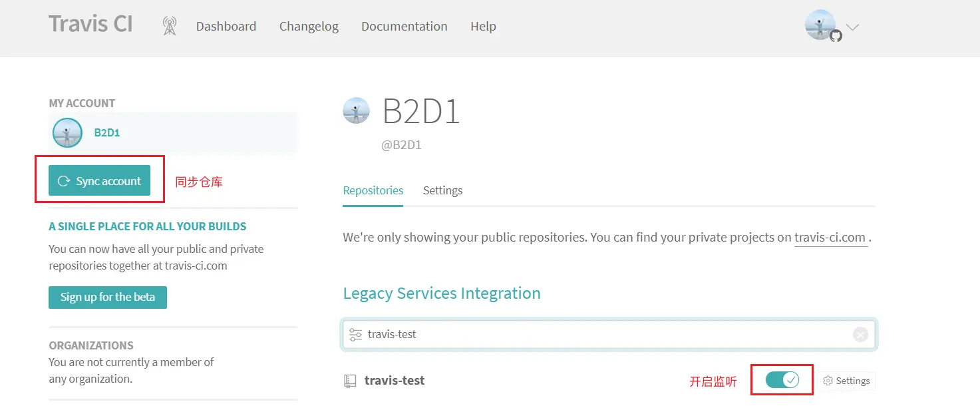This screenshot has height=406, width=980.
Task: Open Settings for travis-test repository
Action: pyautogui.click(x=846, y=381)
